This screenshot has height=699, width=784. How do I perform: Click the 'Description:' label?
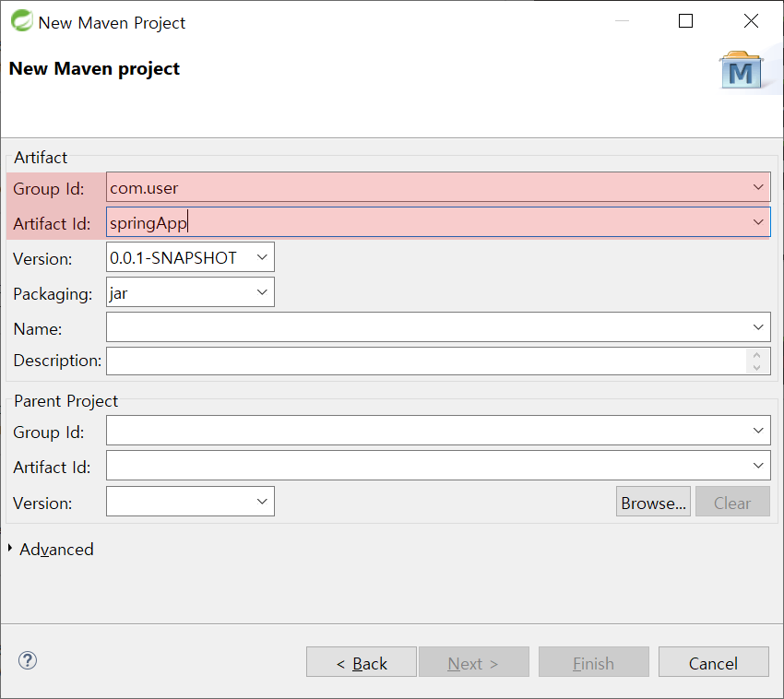pos(57,361)
